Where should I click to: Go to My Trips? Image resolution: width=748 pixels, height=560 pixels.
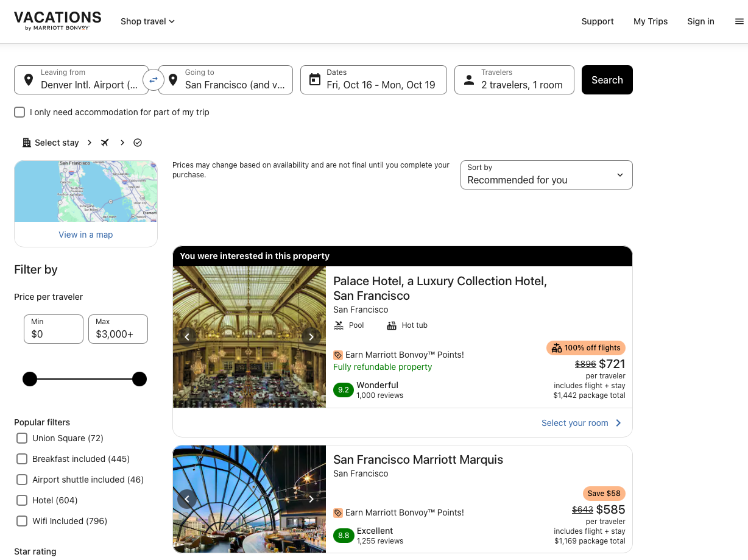pyautogui.click(x=651, y=21)
